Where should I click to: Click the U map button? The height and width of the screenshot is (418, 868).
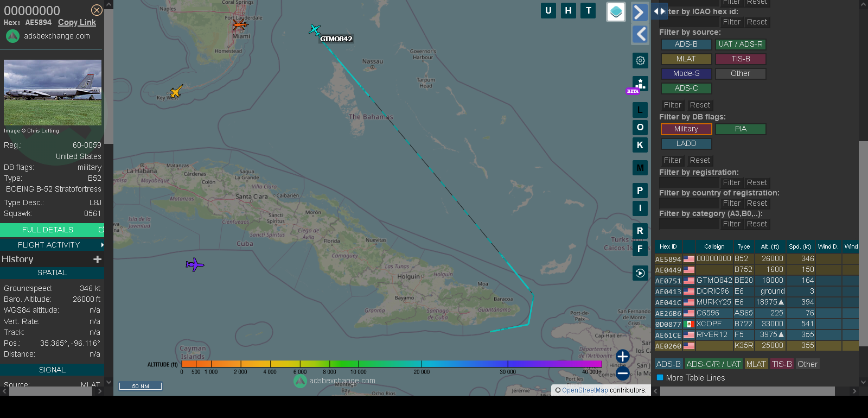548,10
